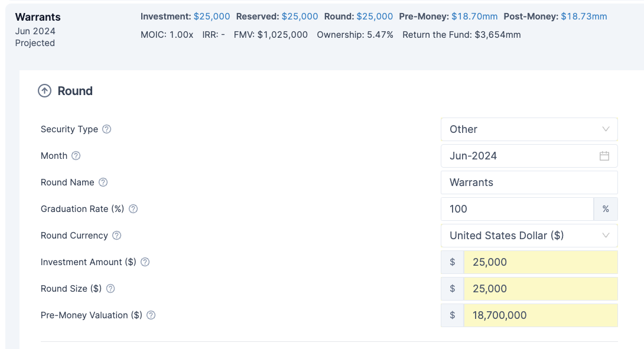
Task: Click help icon beside Month label
Action: click(76, 156)
